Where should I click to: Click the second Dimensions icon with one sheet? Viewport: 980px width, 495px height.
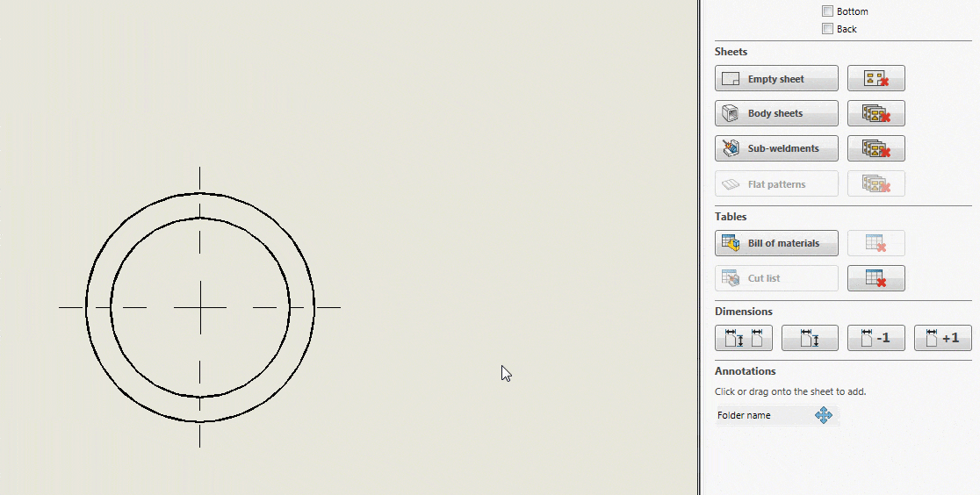810,338
